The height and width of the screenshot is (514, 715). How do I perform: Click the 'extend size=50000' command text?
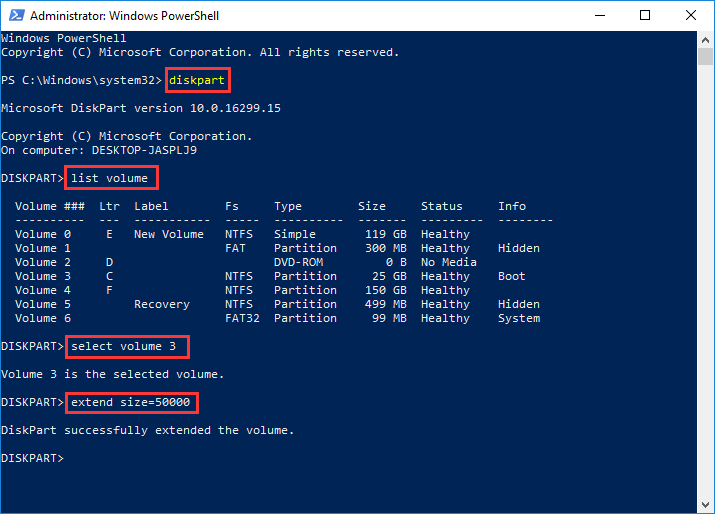[x=130, y=403]
